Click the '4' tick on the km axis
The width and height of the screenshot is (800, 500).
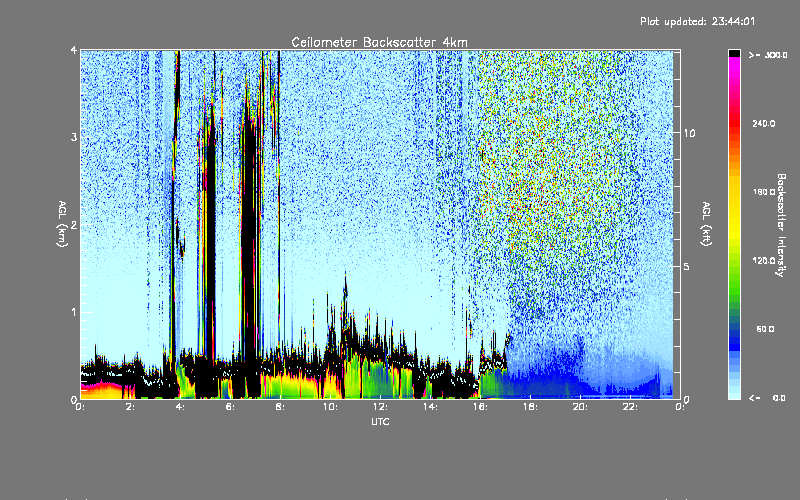(74, 50)
